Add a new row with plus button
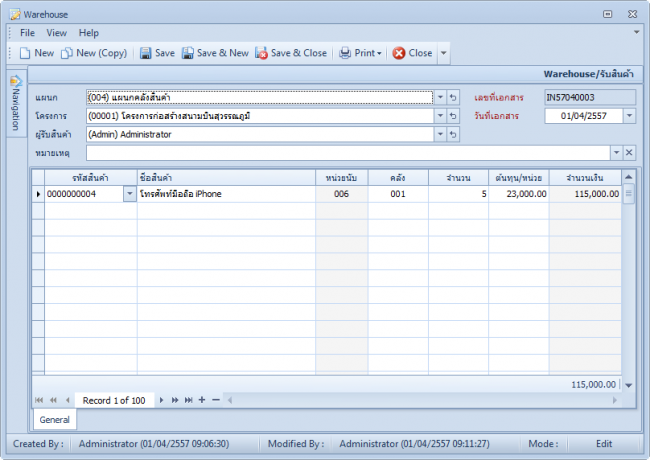 (202, 400)
